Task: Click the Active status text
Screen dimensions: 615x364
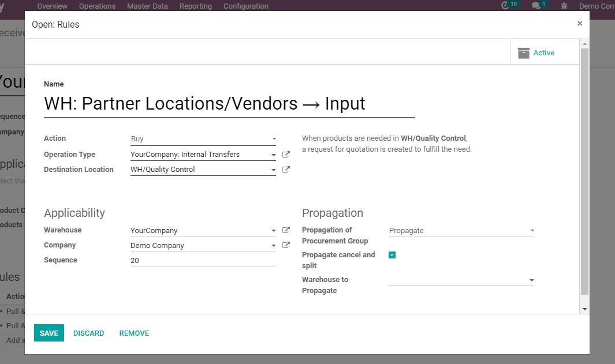Action: (x=543, y=53)
